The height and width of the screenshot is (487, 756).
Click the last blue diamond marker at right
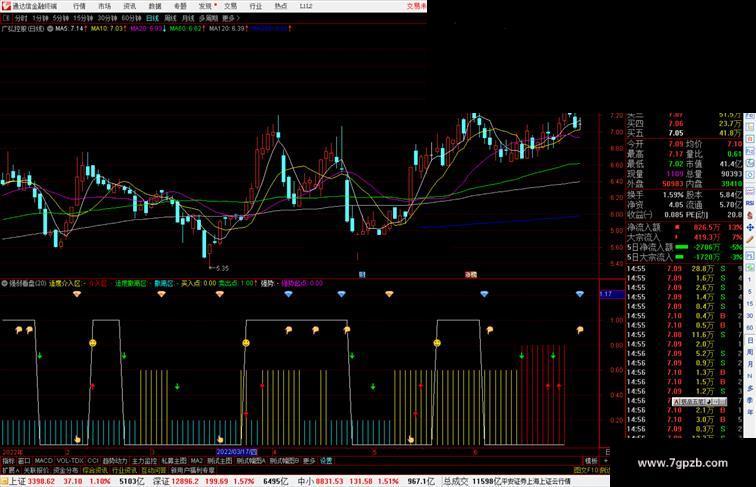580,294
